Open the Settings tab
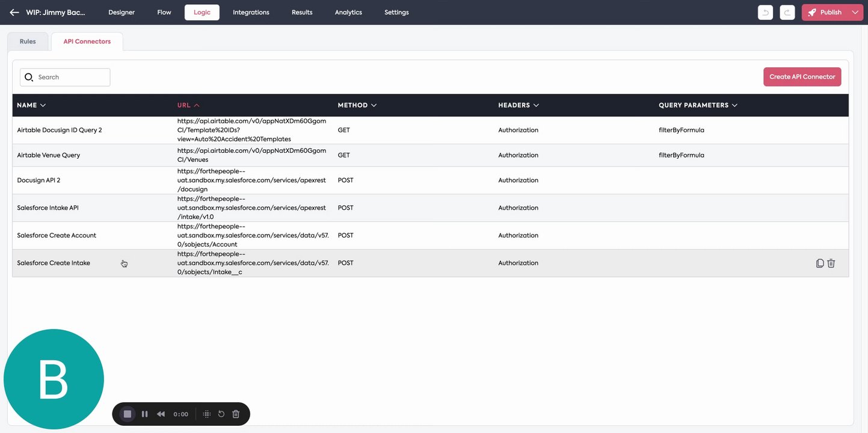The width and height of the screenshot is (868, 433). tap(396, 12)
